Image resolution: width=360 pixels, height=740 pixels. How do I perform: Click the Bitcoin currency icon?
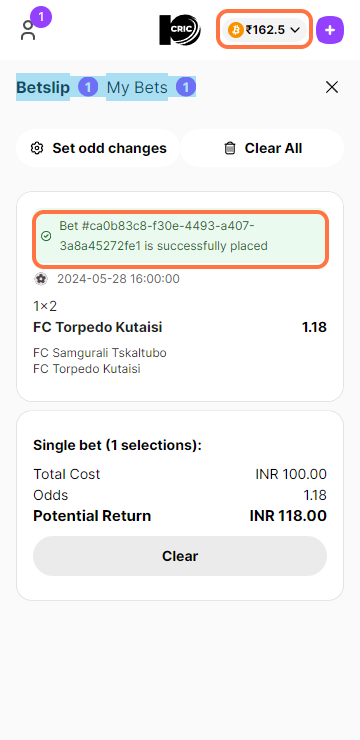235,30
